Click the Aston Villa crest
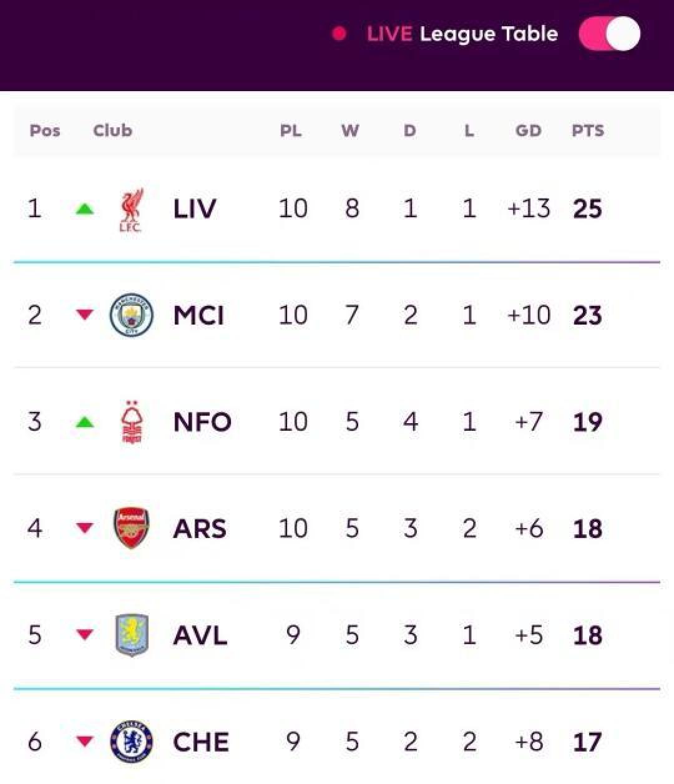 pos(132,635)
